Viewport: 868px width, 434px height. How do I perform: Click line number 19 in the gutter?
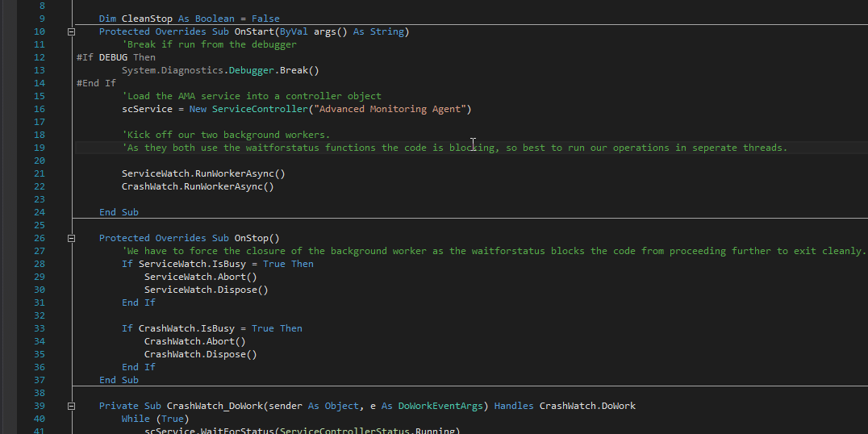point(40,148)
